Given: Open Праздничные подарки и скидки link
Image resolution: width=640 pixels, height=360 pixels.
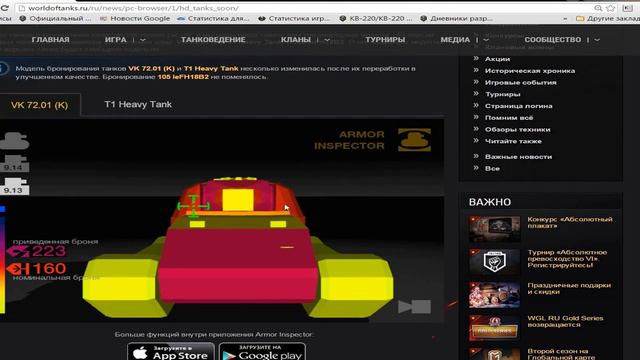Looking at the screenshot, I should coord(569,288).
